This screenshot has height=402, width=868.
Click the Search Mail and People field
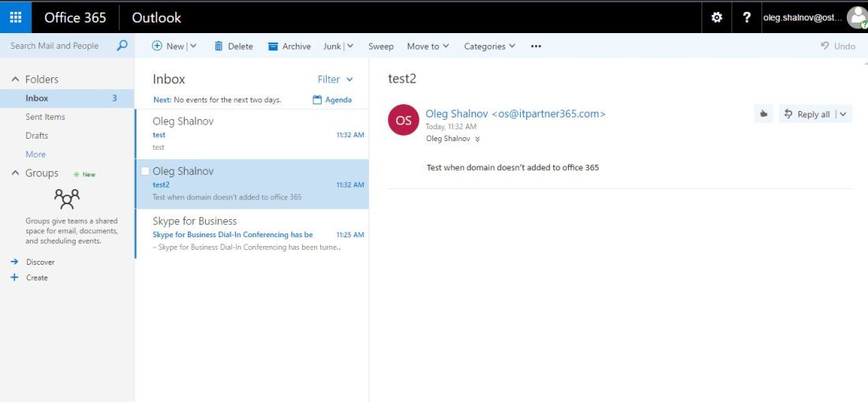point(55,46)
